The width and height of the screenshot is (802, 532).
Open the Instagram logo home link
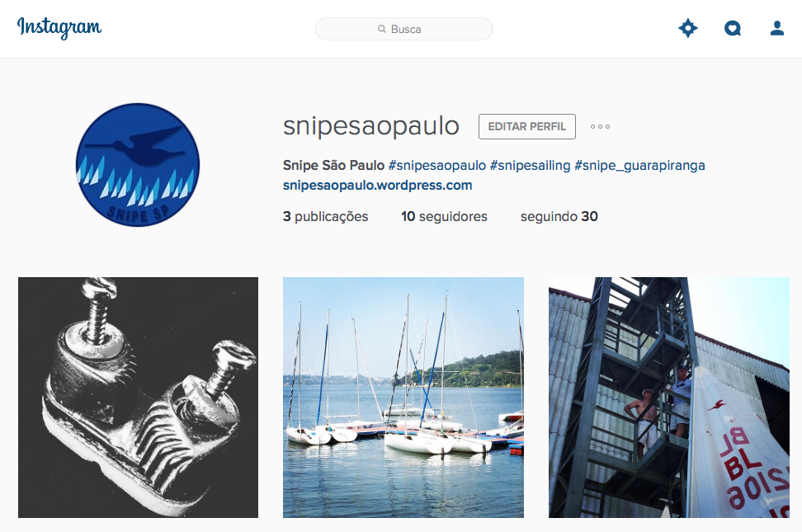tap(59, 27)
